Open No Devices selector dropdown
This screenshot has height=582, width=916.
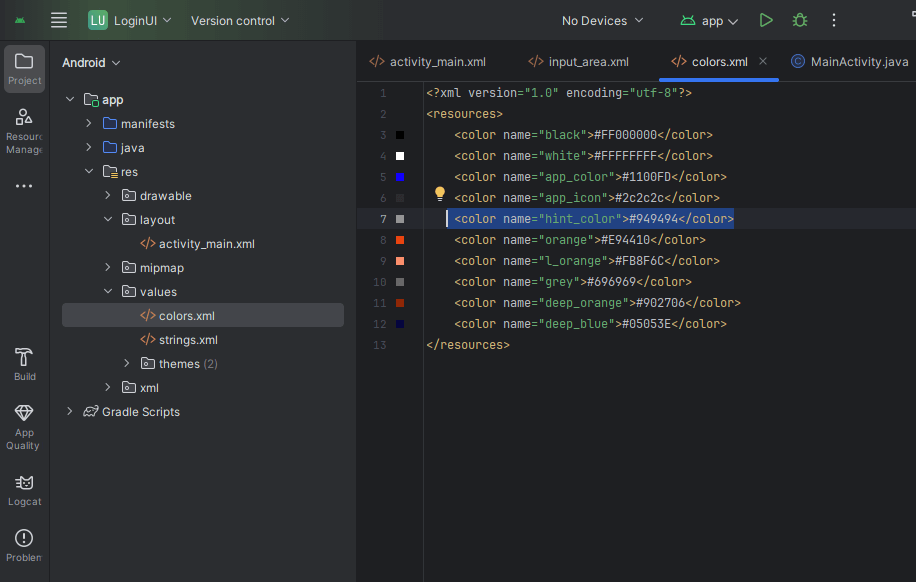click(602, 20)
